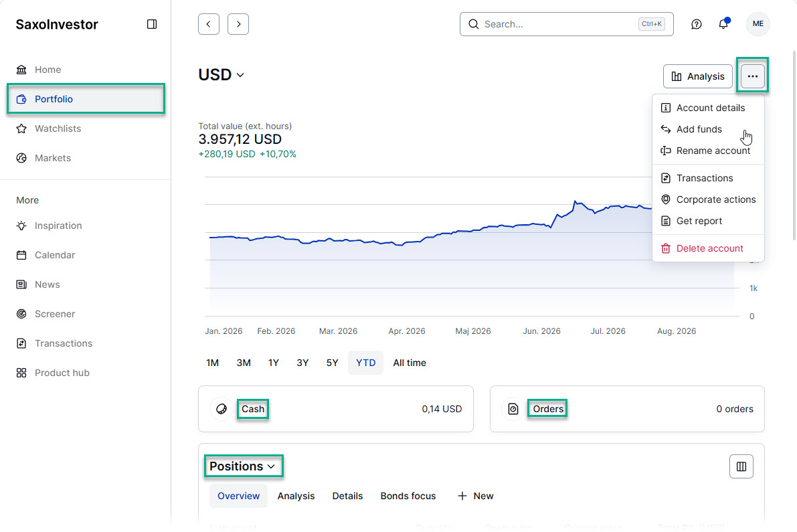797x532 pixels.
Task: Click the Screener target icon
Action: click(x=21, y=314)
